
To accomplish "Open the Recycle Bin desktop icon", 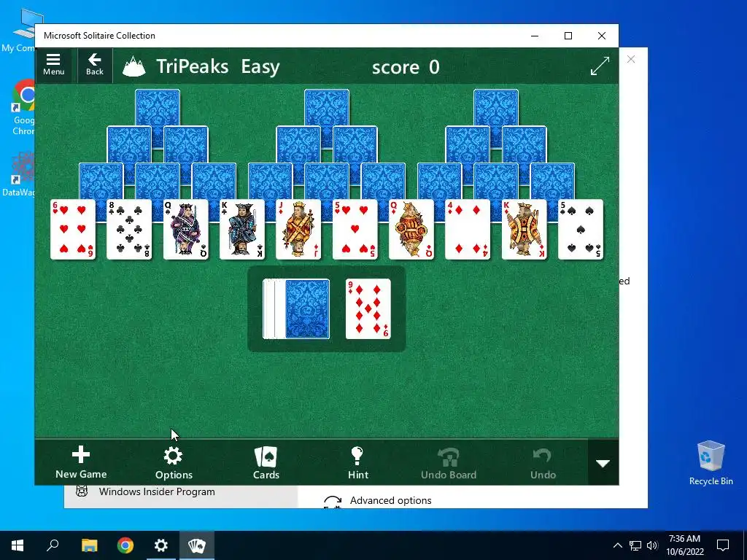I will point(711,463).
